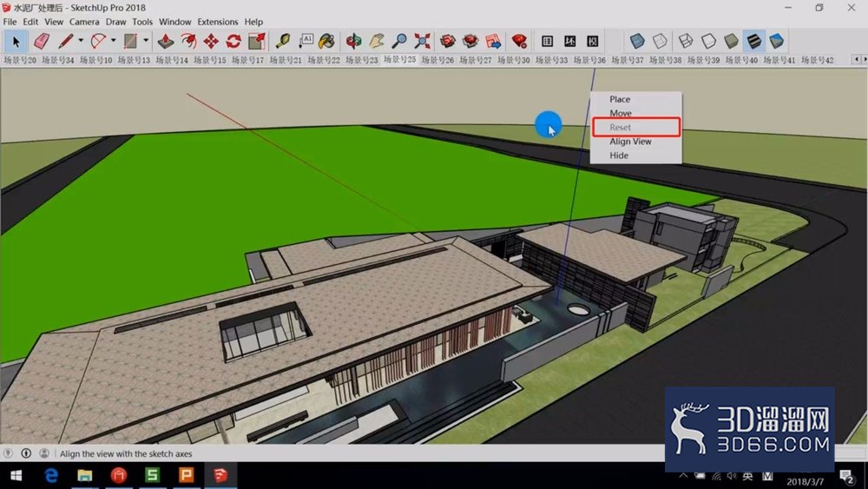This screenshot has width=868, height=489.
Task: Toggle the X-Ray face style
Action: click(637, 42)
